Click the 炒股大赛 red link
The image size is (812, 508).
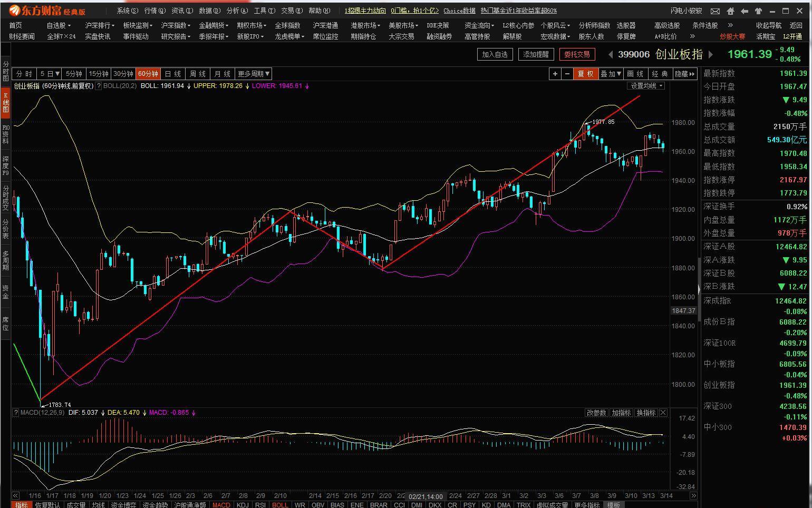pos(732,36)
